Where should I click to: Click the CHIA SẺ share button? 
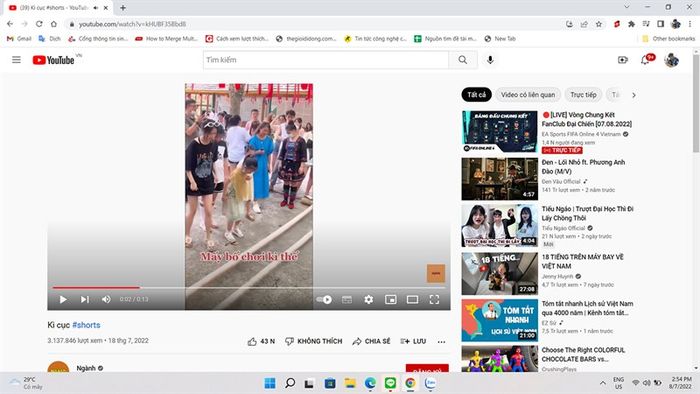(371, 341)
